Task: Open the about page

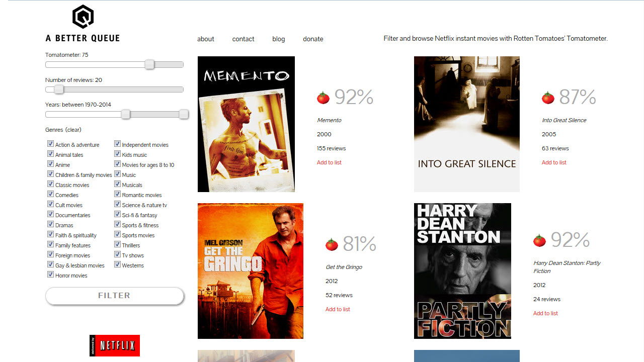Action: click(x=205, y=39)
